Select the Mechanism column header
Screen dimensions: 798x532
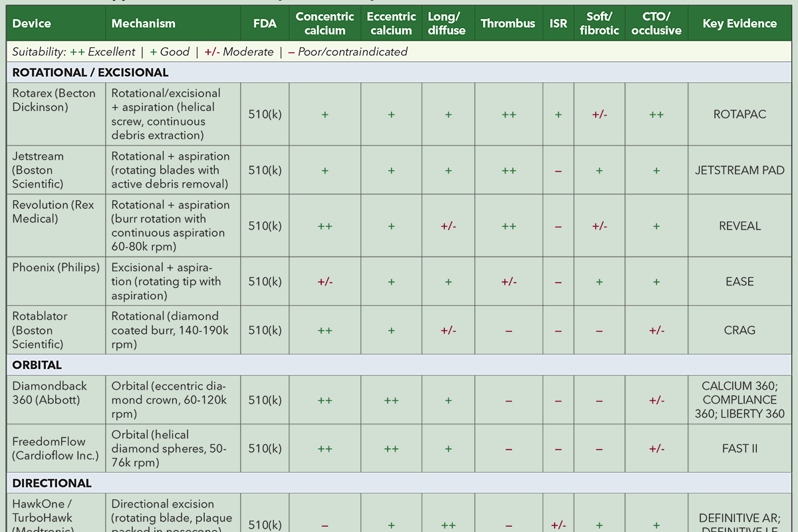point(173,23)
